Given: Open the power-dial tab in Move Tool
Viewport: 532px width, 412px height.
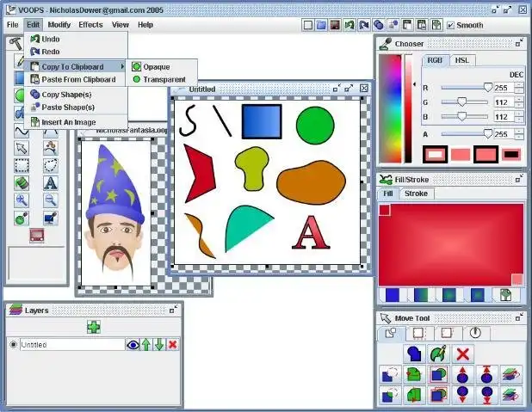Looking at the screenshot, I should pyautogui.click(x=475, y=333).
